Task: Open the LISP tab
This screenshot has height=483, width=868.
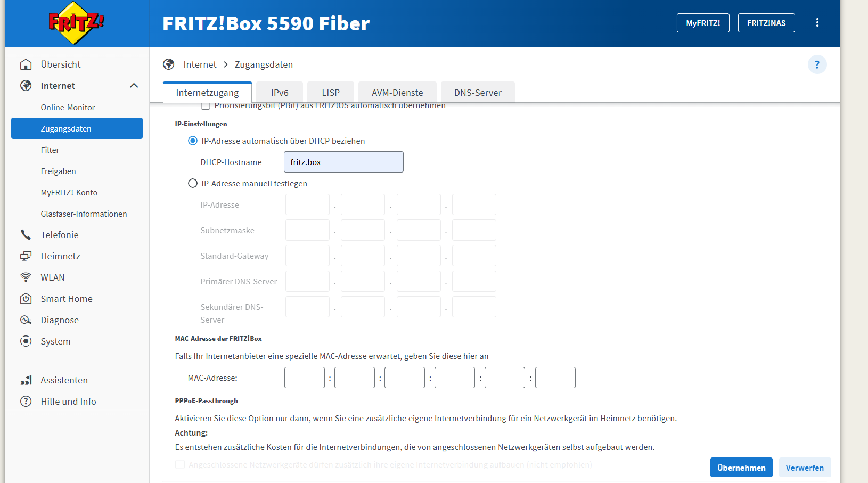Action: [x=331, y=92]
